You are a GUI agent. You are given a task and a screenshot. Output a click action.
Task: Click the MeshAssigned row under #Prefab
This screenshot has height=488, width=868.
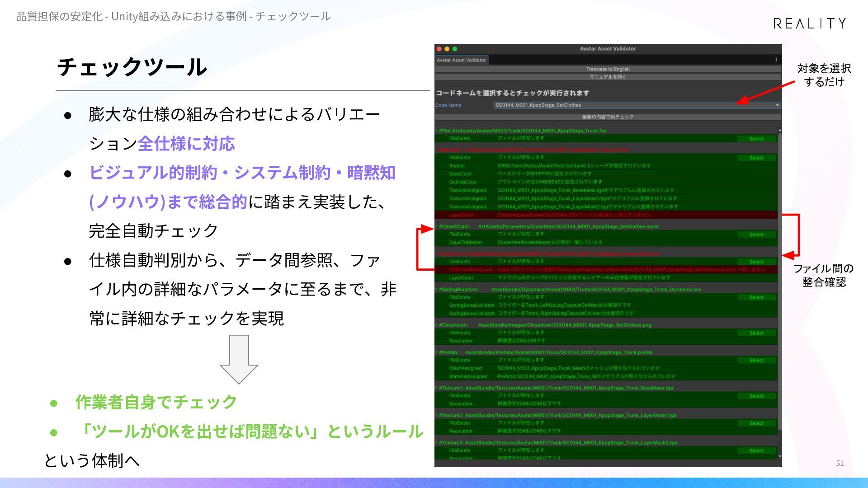(606, 368)
